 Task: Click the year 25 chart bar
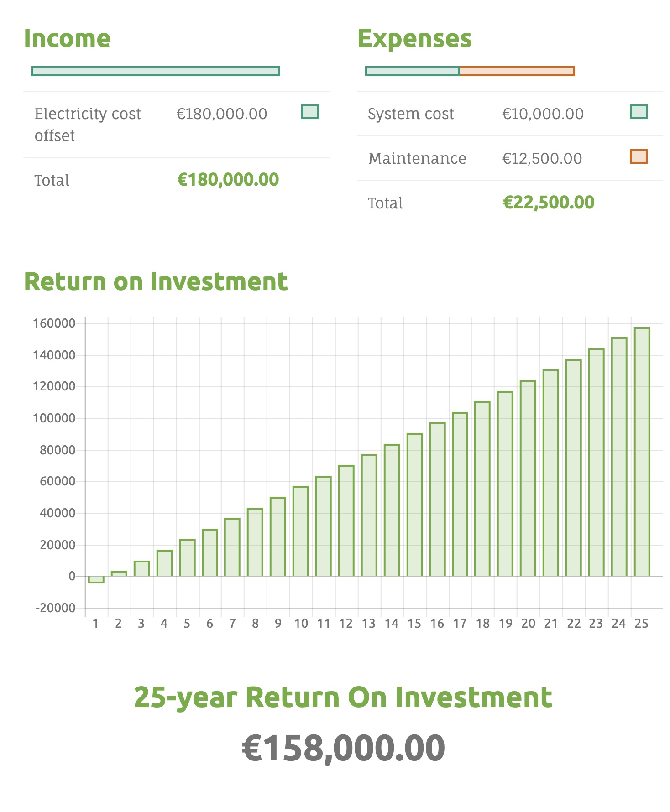tap(642, 452)
